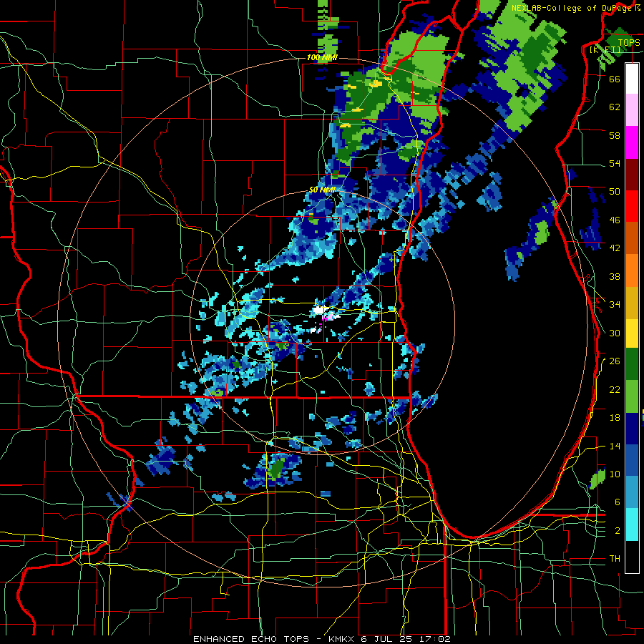Click the 50 NMI range ring label
Screen dimensions: 644x644
coord(322,190)
